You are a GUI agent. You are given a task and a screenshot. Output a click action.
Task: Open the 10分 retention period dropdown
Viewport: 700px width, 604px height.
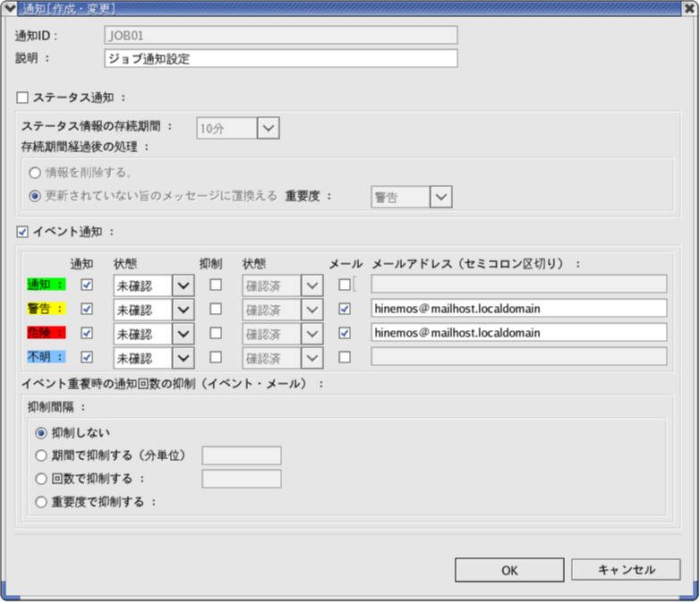(269, 129)
